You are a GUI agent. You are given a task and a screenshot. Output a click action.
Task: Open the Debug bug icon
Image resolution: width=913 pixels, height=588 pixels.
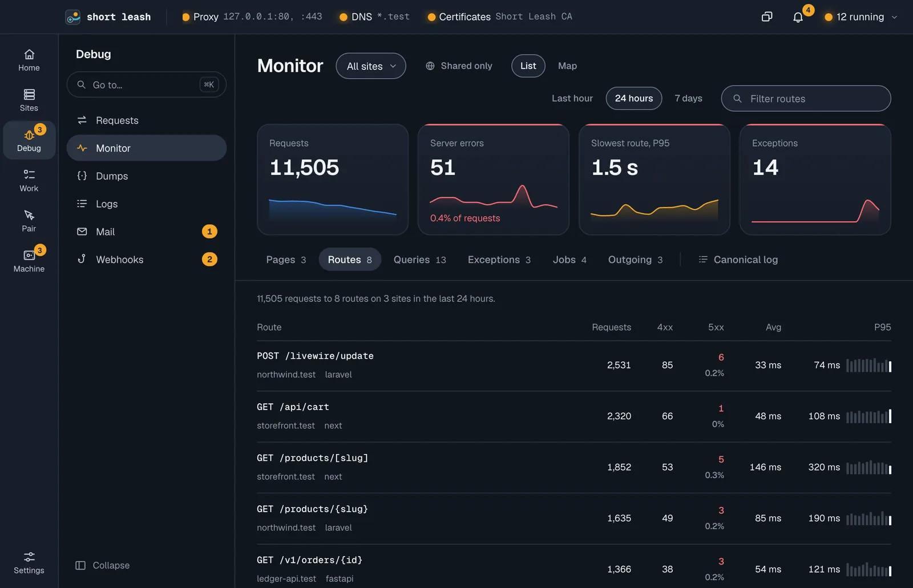[x=29, y=135]
